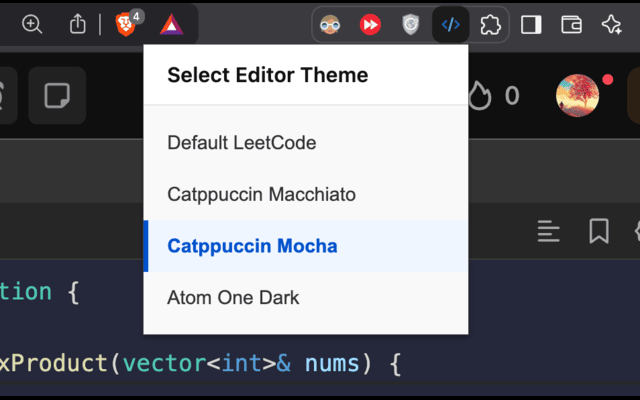Screen dimensions: 640x400
Task: Open Brave Rewards triangle icon
Action: click(x=171, y=24)
